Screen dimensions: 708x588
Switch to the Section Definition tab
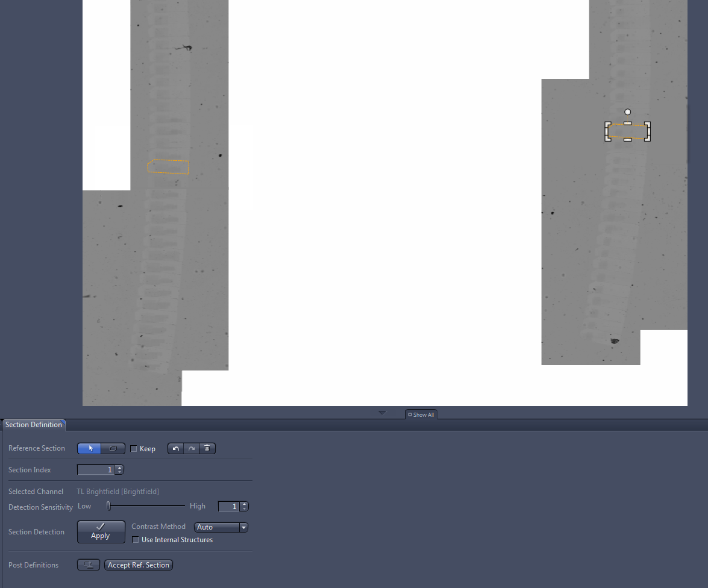tap(34, 425)
